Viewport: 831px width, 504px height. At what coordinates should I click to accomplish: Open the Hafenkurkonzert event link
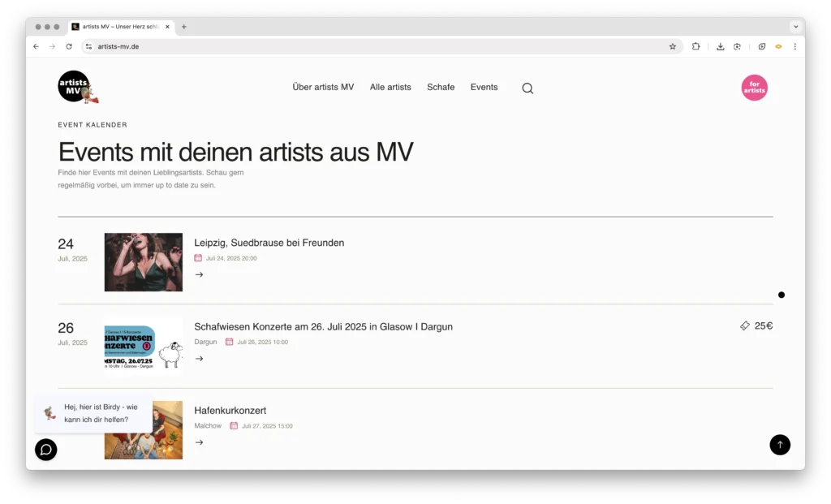(230, 410)
